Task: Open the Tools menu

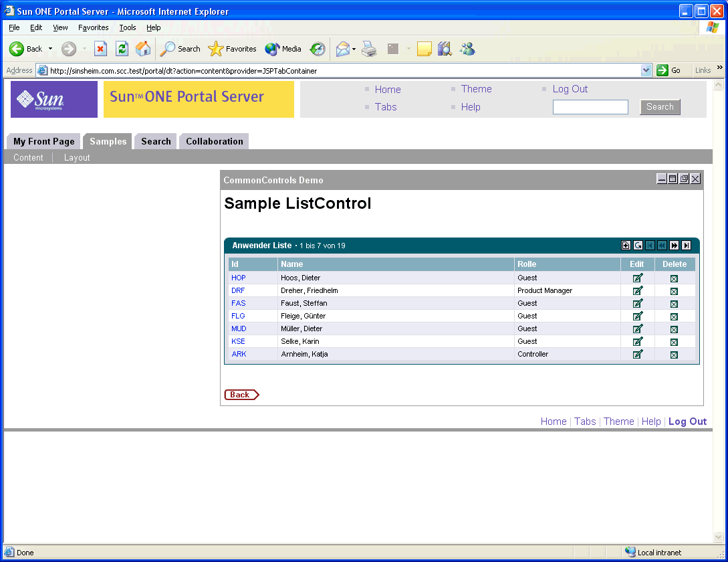Action: pos(128,27)
